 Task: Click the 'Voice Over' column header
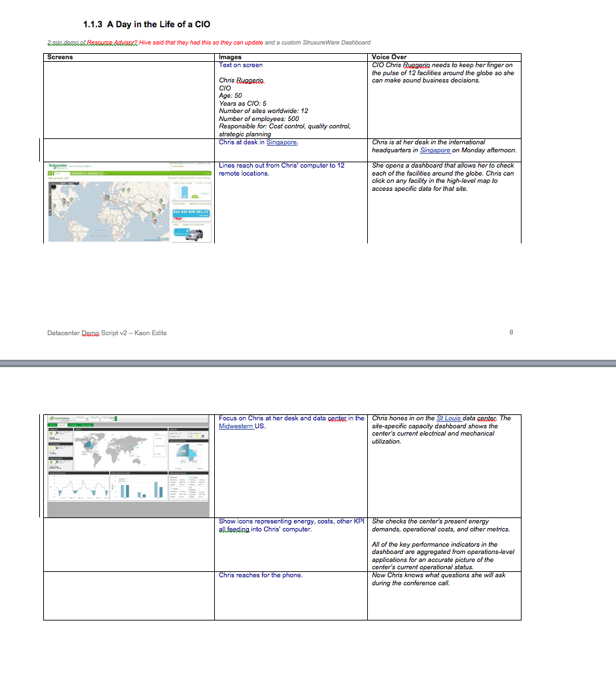(x=390, y=57)
